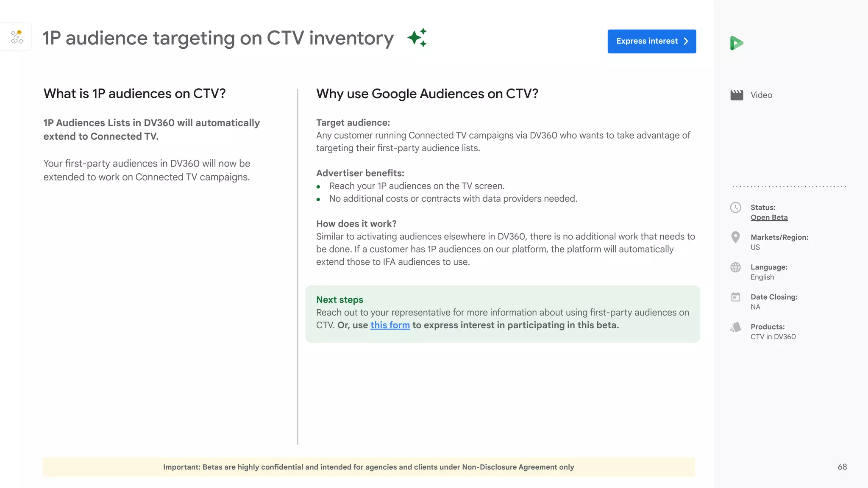Click the 'Advertiser benefits:' label
The height and width of the screenshot is (488, 868).
coord(360,173)
